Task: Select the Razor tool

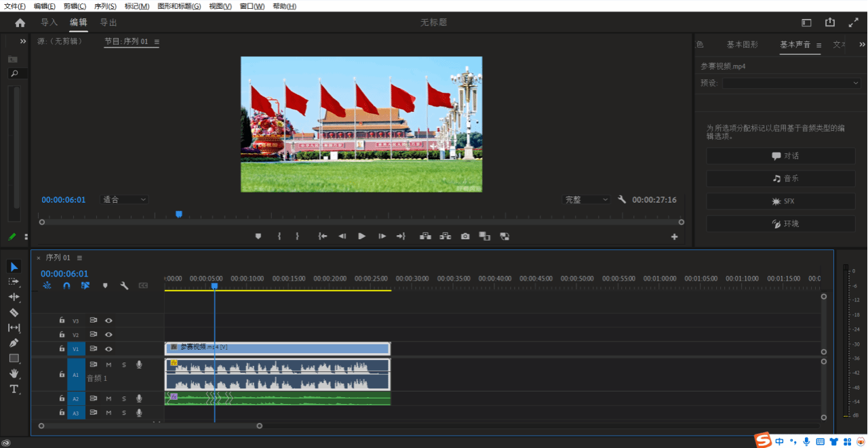Action: click(14, 312)
